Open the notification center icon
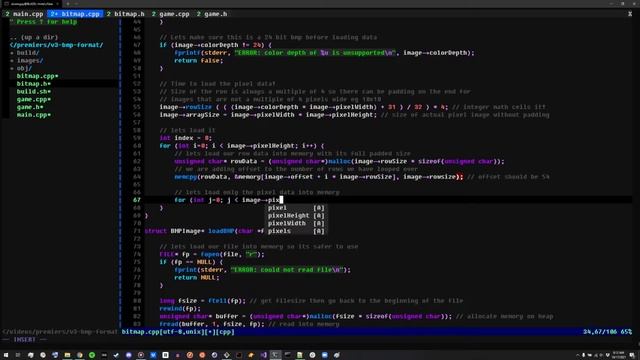This screenshot has width=640, height=360. pyautogui.click(x=632, y=355)
